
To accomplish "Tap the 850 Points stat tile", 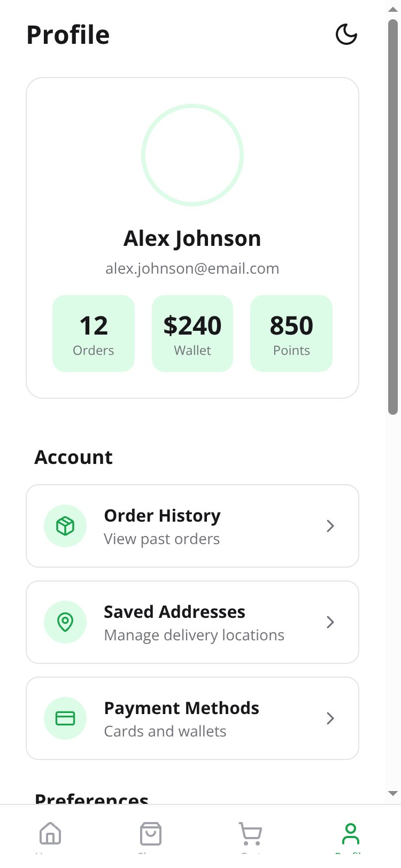I will point(291,334).
